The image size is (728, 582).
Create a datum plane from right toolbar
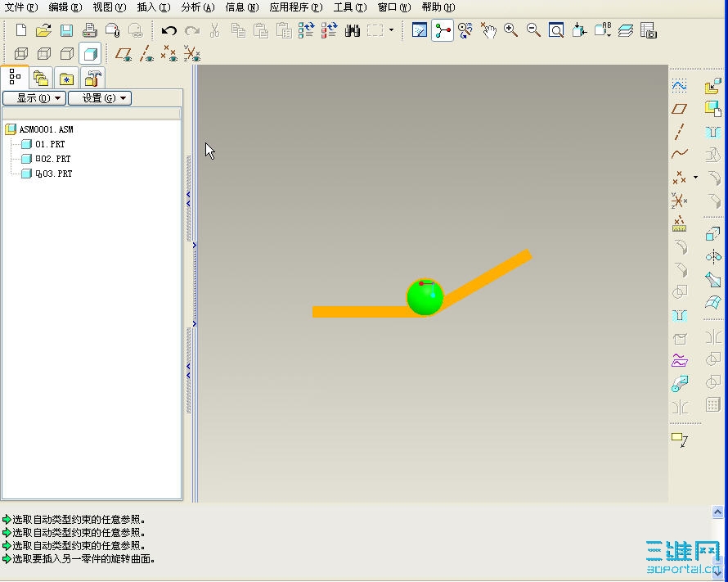coord(679,109)
